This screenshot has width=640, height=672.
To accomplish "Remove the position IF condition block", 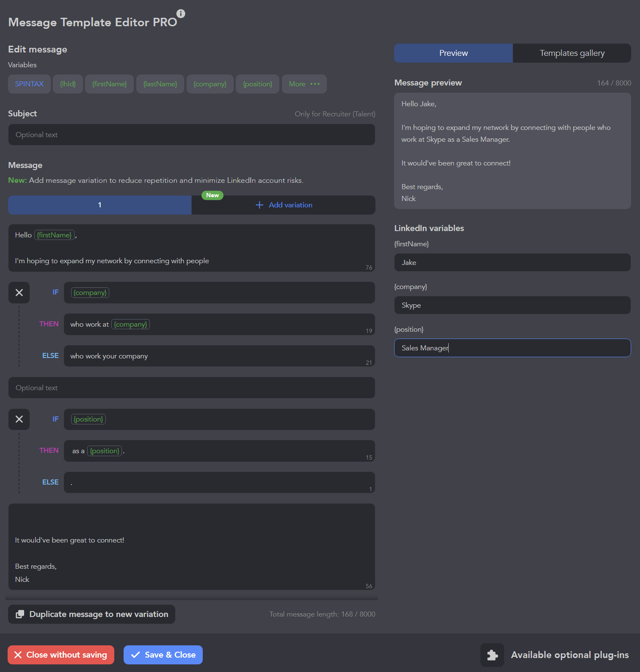I will pyautogui.click(x=19, y=419).
